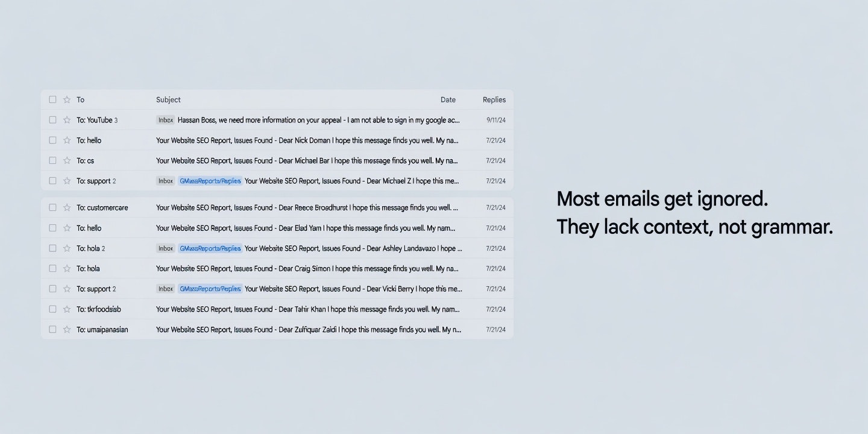The height and width of the screenshot is (434, 868).
Task: Open the 'Dear Reece Broadhurst' SEO report email
Action: coord(307,207)
